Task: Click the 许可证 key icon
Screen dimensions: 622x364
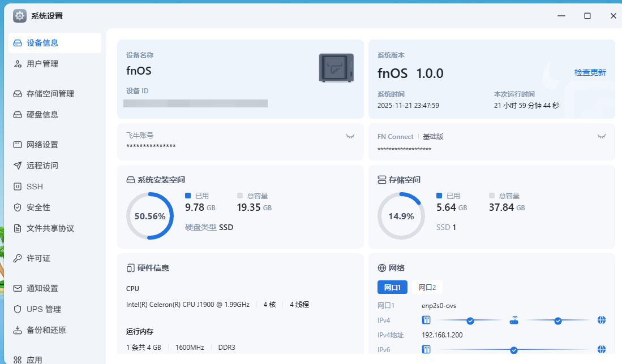Action: point(18,258)
